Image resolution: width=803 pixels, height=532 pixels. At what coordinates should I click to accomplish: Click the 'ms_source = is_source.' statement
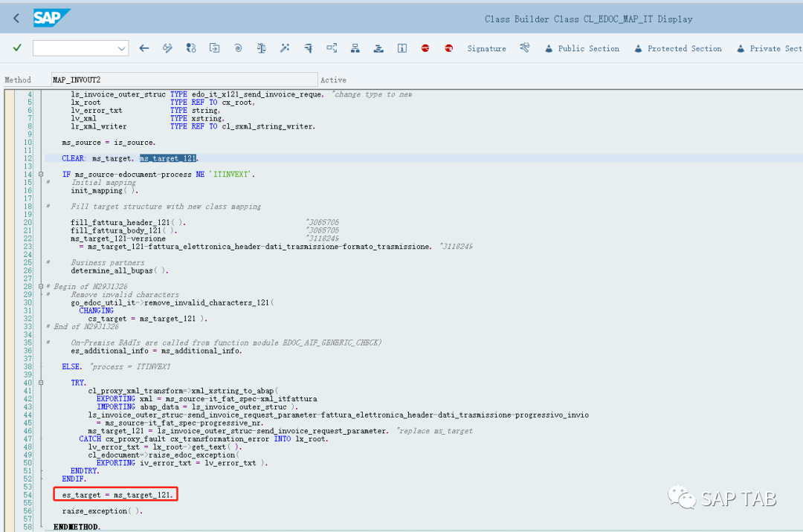(109, 142)
